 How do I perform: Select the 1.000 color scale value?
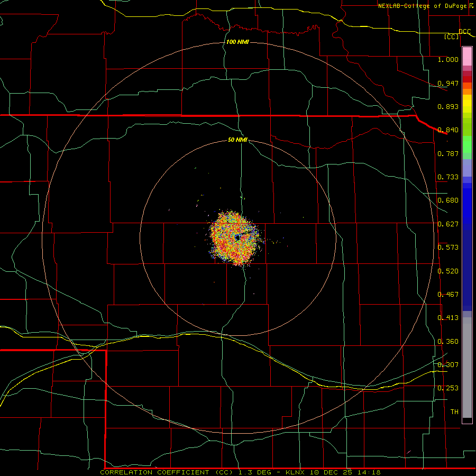[x=448, y=59]
